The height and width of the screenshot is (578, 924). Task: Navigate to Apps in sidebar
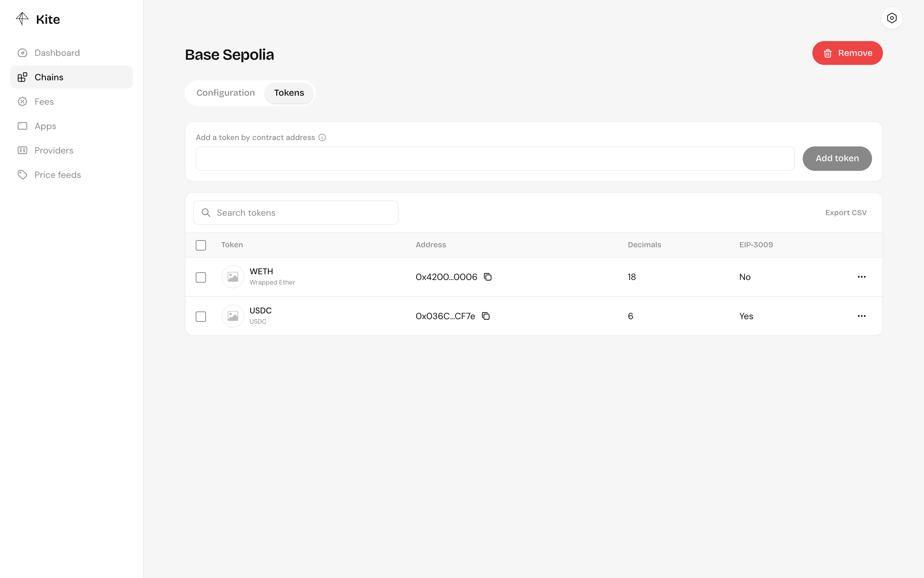pyautogui.click(x=72, y=126)
